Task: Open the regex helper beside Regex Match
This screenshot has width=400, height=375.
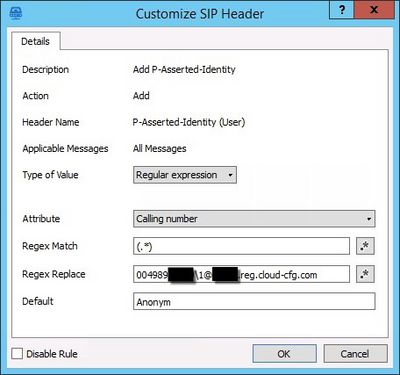Action: coord(365,246)
